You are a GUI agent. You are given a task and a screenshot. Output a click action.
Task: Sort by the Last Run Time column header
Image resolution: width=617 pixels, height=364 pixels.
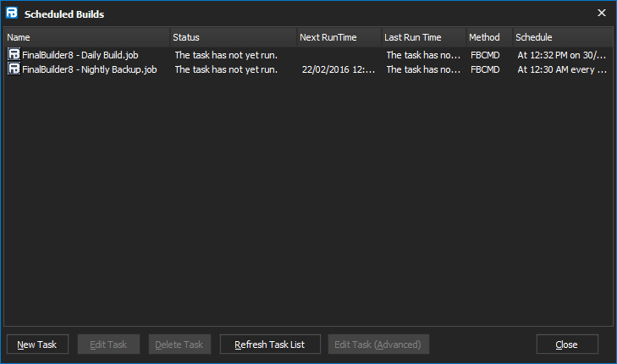[x=424, y=37]
